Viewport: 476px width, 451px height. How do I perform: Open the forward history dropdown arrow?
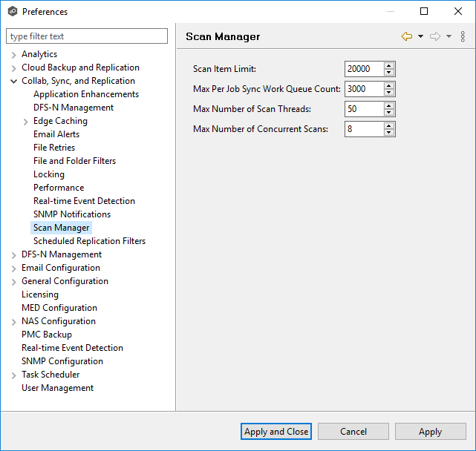coord(449,36)
